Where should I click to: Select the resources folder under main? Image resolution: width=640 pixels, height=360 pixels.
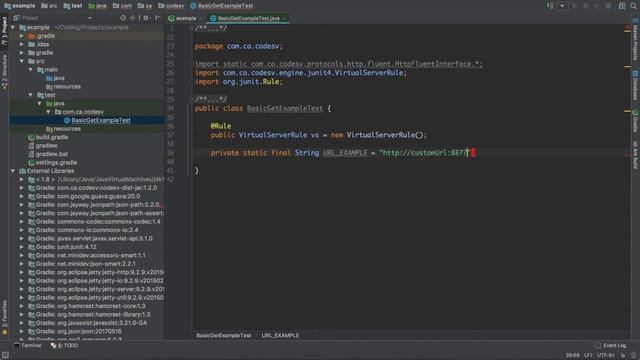click(x=63, y=87)
